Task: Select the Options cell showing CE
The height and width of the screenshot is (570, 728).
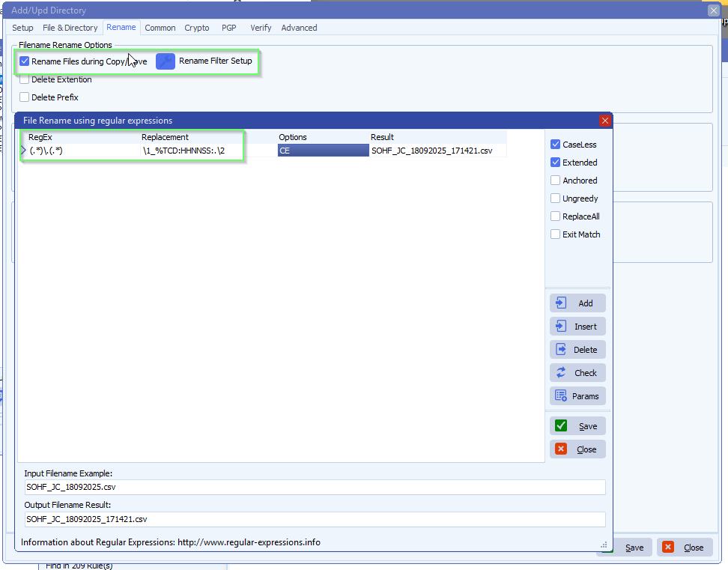Action: [322, 151]
